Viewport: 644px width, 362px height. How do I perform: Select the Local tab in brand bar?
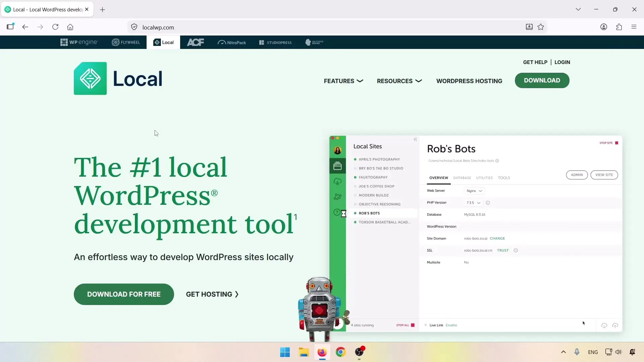[163, 42]
